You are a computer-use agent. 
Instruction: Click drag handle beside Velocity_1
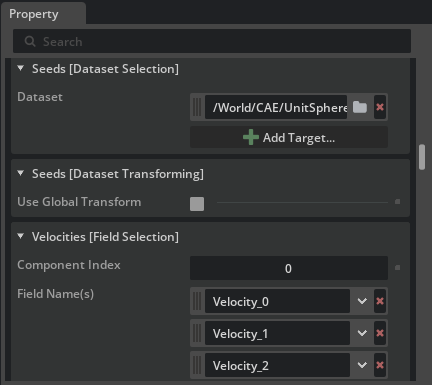[197, 333]
